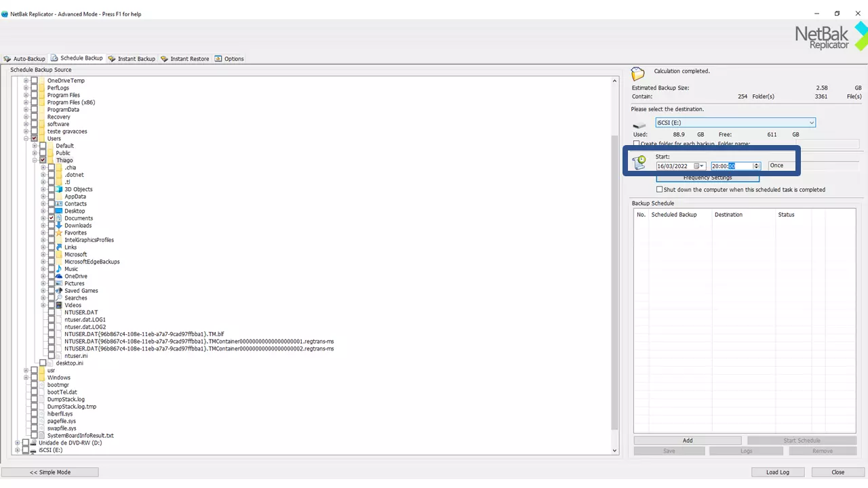Click the Program Files folder icon

(42, 95)
